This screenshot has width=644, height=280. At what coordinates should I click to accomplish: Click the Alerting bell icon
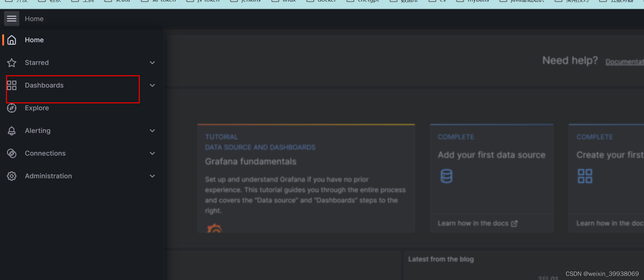12,131
